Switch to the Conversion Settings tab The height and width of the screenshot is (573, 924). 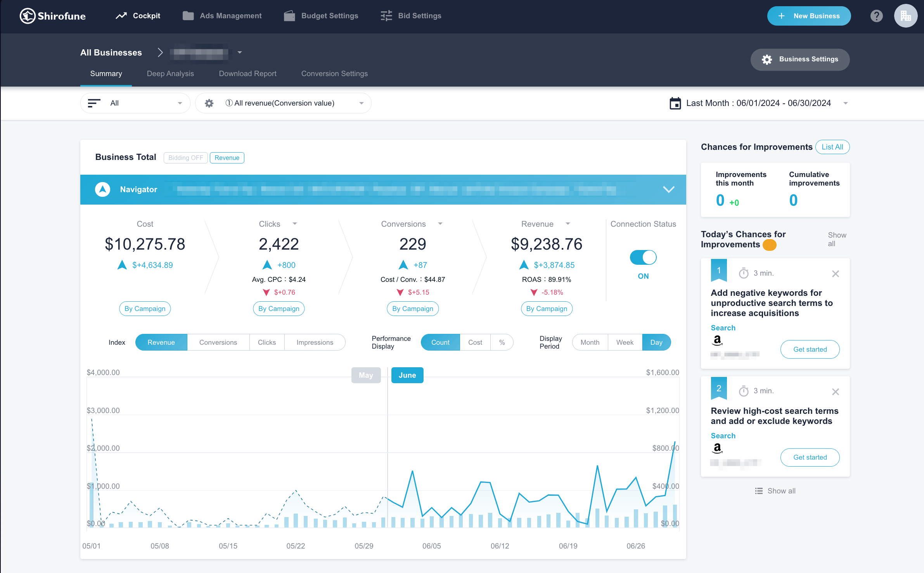click(334, 74)
